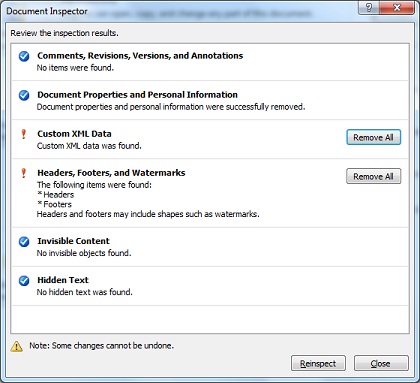
Task: Click the red exclamation icon for Custom XML Data
Action: 24,134
